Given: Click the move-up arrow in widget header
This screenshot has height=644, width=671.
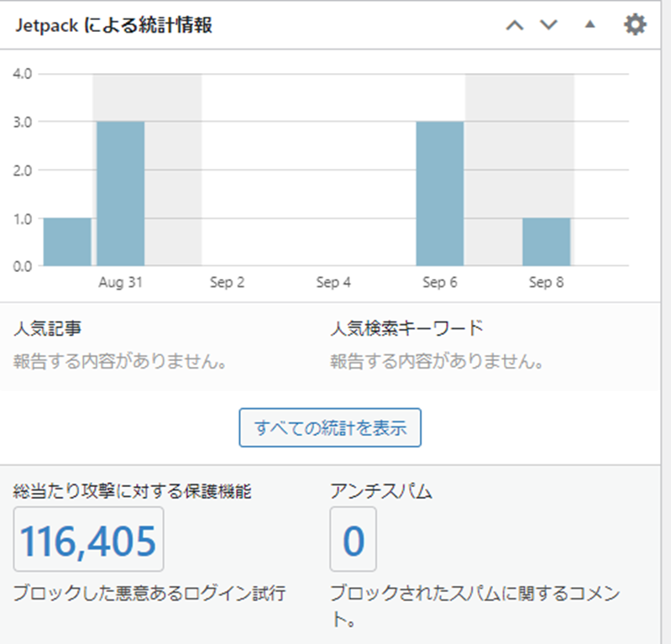Looking at the screenshot, I should click(x=515, y=25).
